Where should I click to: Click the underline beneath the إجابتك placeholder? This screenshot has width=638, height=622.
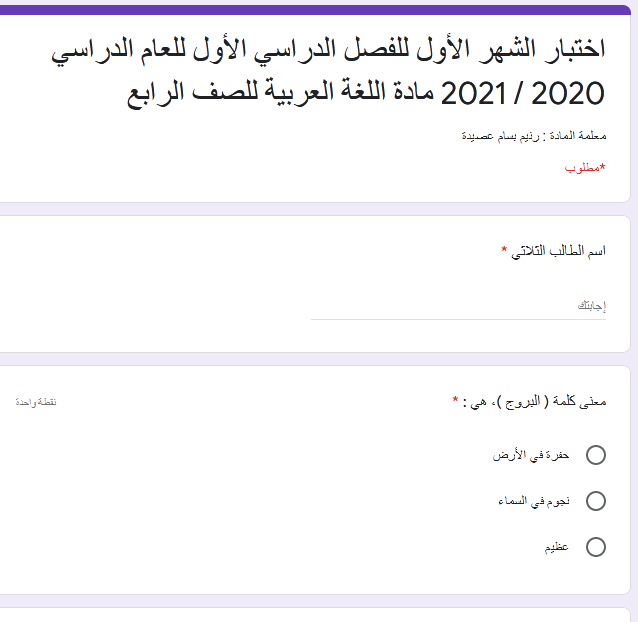pos(460,319)
